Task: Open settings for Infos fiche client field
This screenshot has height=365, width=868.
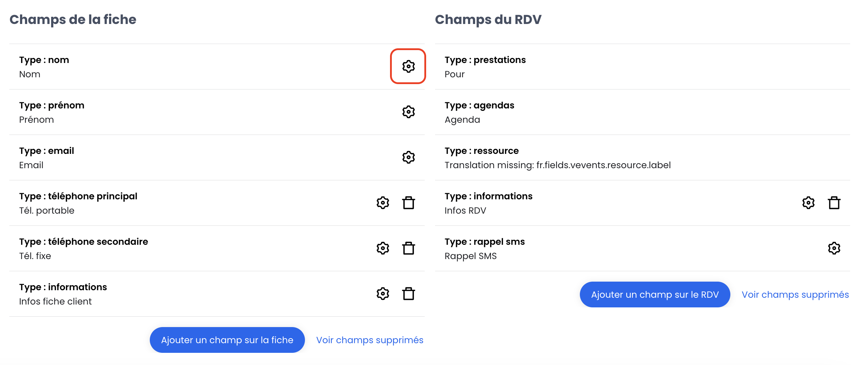Action: 383,294
